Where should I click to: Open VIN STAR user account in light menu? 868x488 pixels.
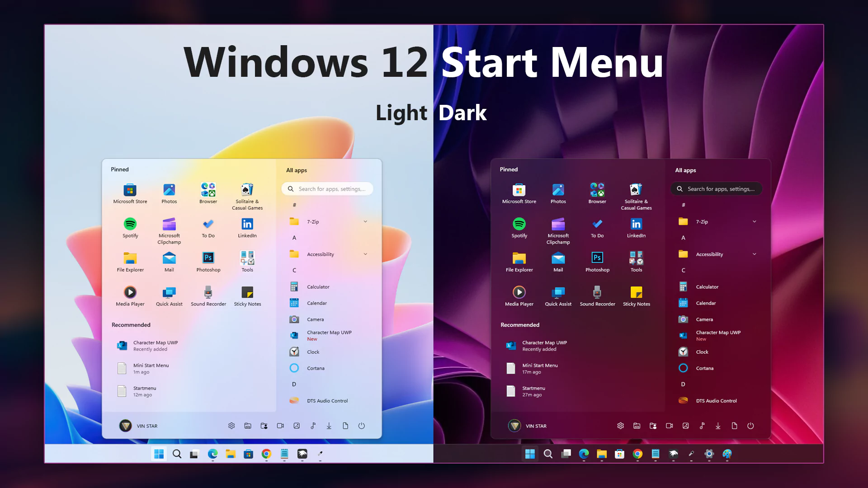(138, 426)
